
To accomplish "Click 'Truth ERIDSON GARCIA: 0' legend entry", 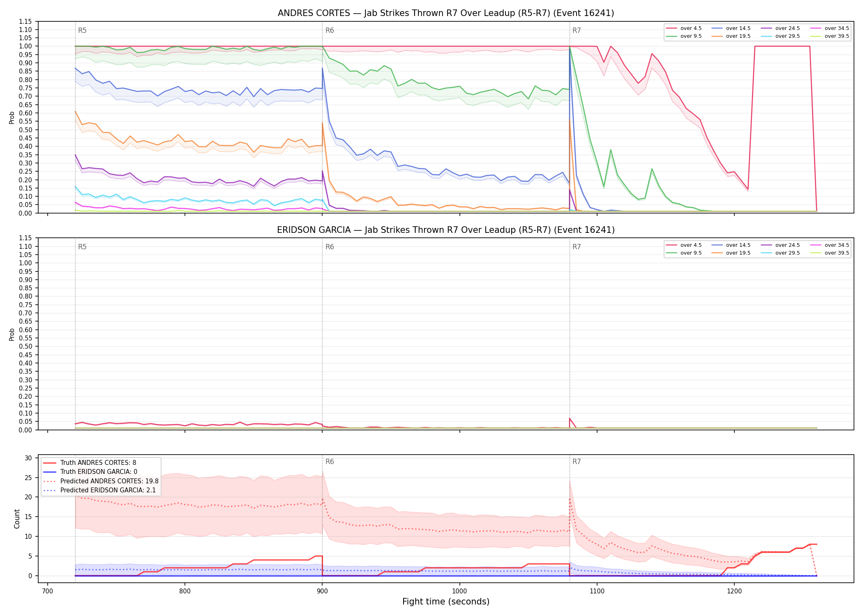I will [90, 472].
